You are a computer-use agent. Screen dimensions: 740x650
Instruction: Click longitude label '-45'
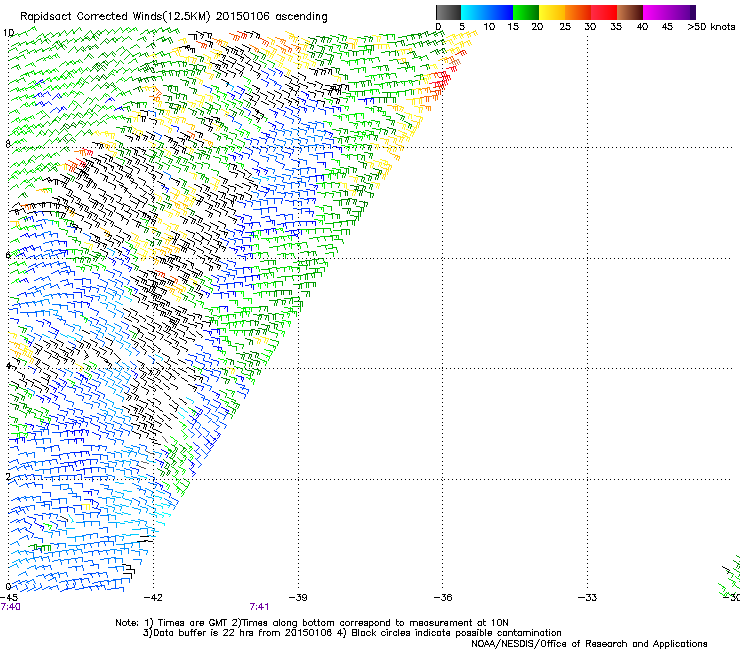(8, 598)
